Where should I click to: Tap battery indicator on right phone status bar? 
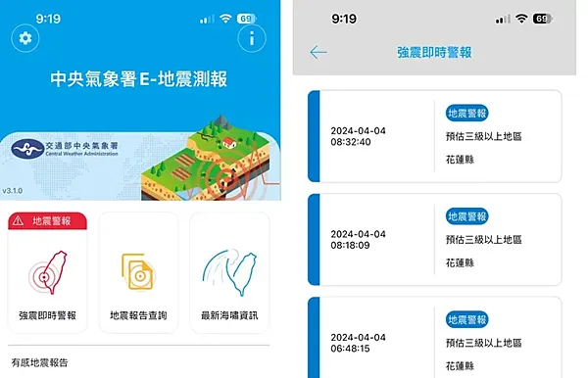pos(543,19)
